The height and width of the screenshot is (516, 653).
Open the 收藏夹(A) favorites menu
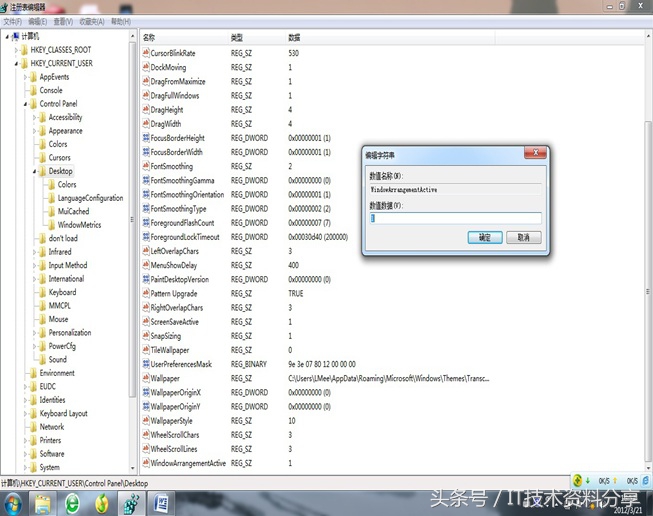click(x=92, y=21)
